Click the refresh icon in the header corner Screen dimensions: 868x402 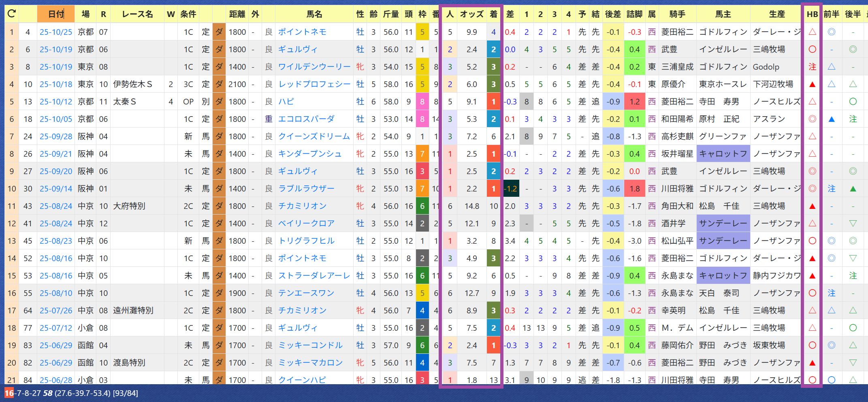tap(12, 14)
